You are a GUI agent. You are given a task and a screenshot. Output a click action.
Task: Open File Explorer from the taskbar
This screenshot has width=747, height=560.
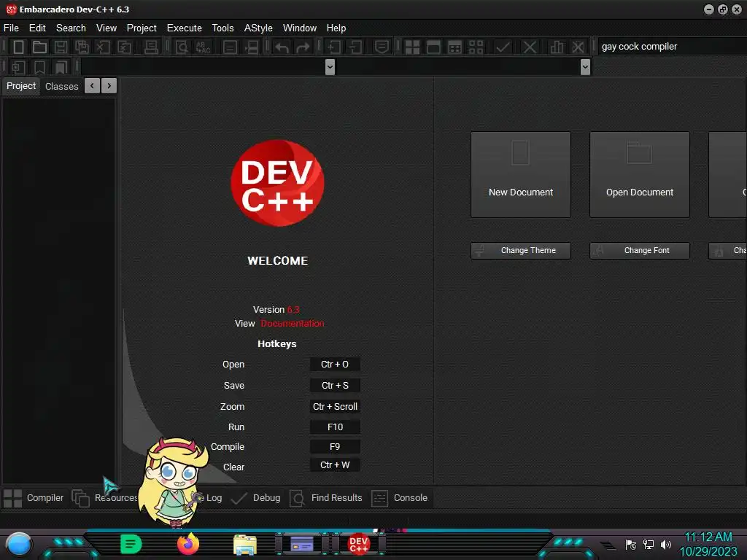pyautogui.click(x=245, y=545)
